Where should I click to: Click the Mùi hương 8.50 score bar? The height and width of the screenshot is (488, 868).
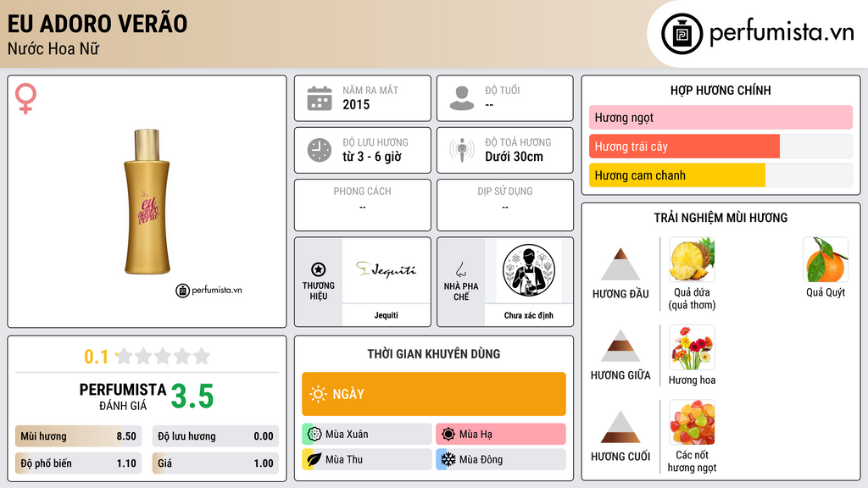(78, 436)
